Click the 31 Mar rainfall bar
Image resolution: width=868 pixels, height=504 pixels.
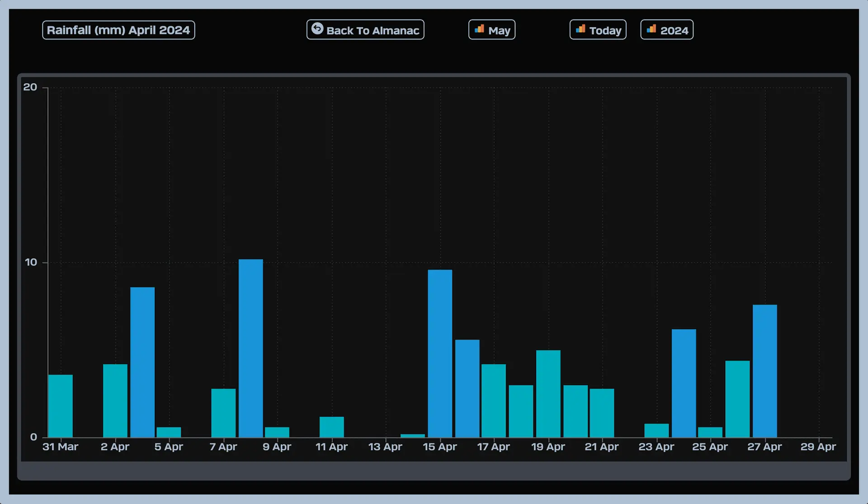60,405
